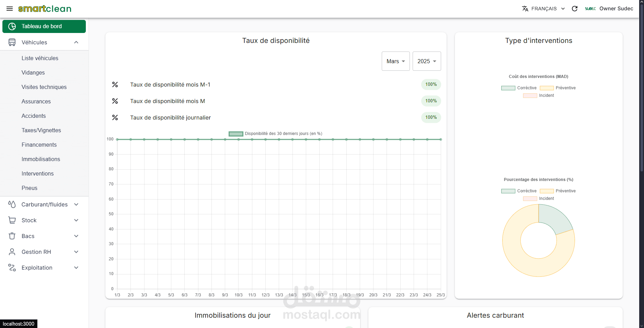The image size is (644, 328).
Task: Click the translate language icon
Action: click(x=525, y=9)
